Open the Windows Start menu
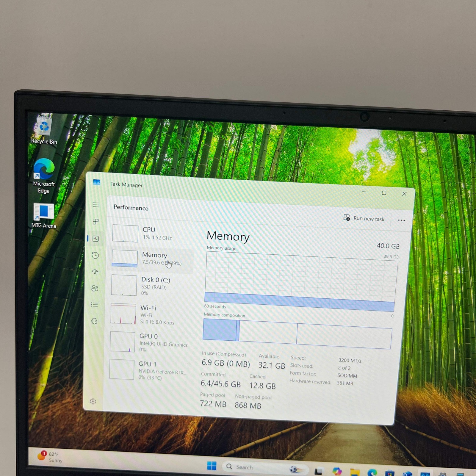The width and height of the screenshot is (476, 476). 212,466
